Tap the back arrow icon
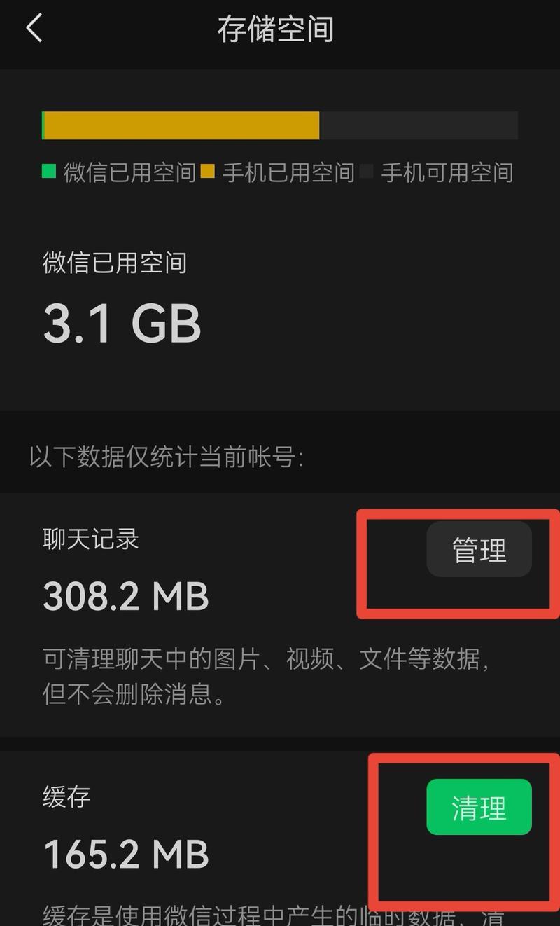Screen dimensions: 560x926 click(34, 29)
